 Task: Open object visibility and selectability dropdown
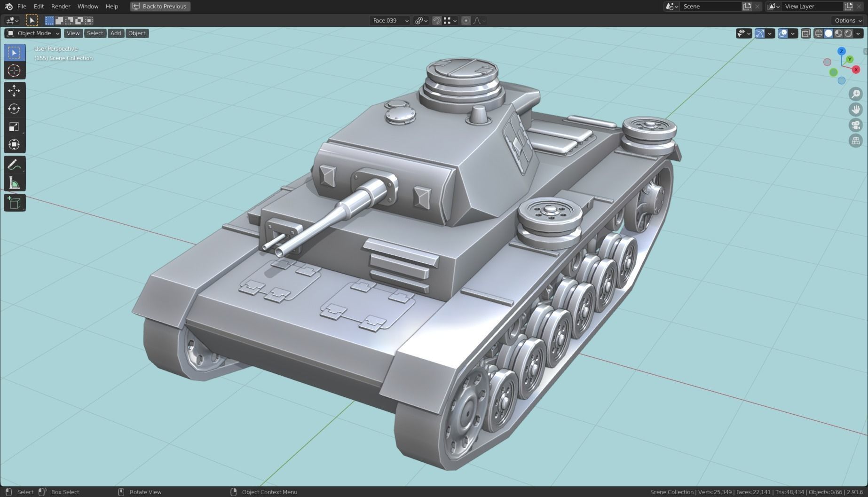[x=744, y=33]
